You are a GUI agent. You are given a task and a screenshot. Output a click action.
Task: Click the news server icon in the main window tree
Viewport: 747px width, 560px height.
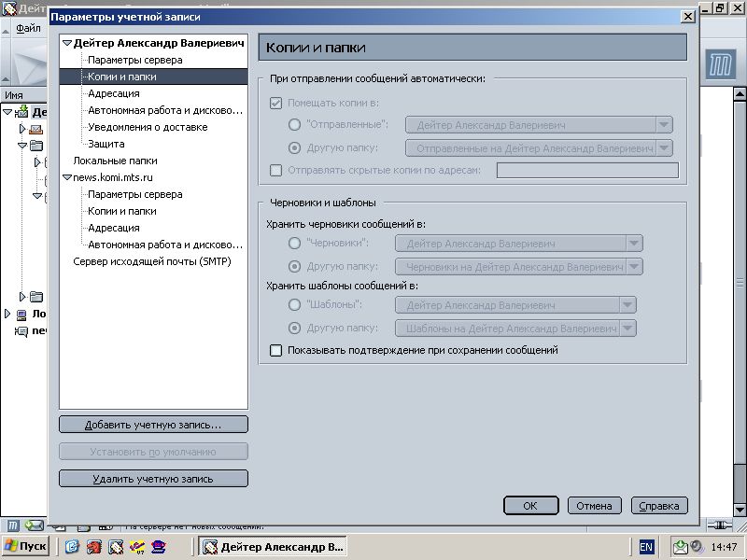[x=21, y=331]
